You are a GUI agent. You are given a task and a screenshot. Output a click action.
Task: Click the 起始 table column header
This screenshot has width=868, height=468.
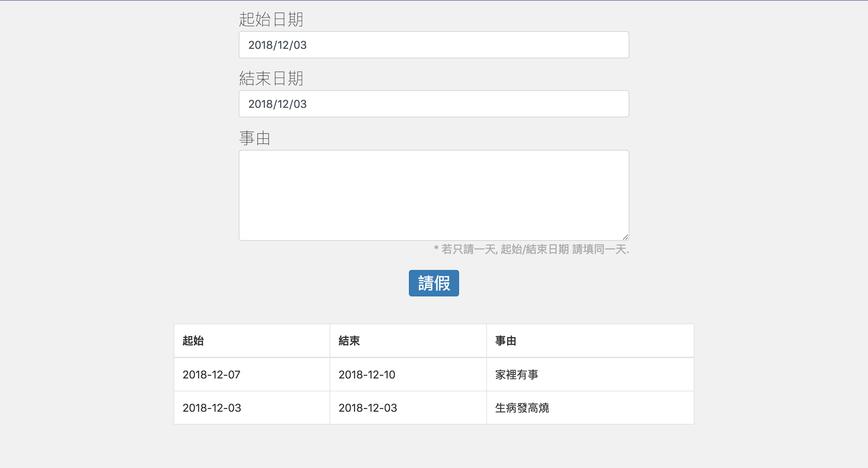193,340
